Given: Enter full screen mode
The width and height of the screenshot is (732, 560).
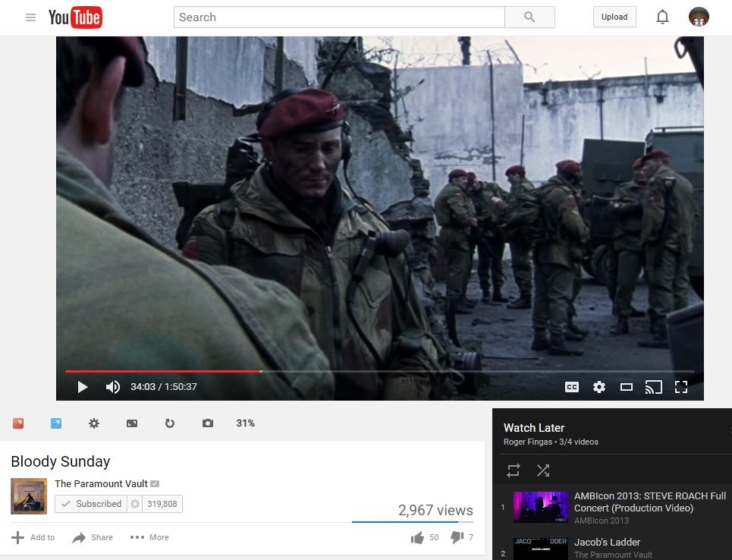Looking at the screenshot, I should [681, 387].
